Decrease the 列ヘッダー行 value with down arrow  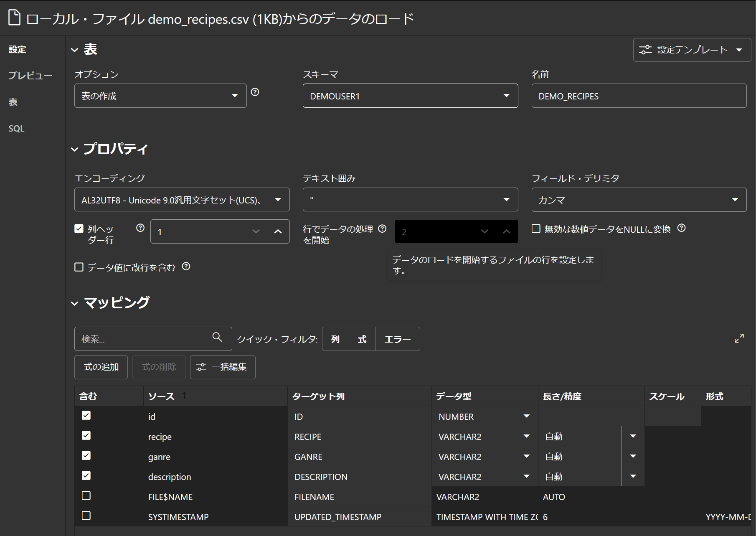pos(256,231)
